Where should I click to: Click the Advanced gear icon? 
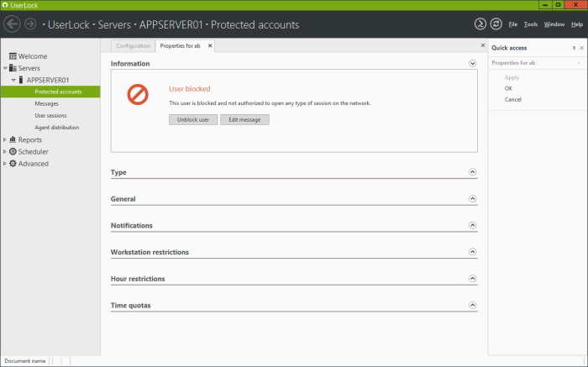point(13,164)
